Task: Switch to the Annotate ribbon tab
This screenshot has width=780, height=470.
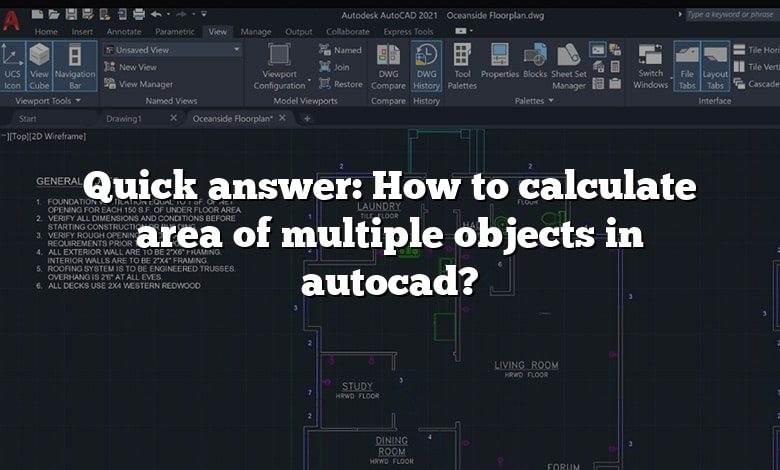Action: pyautogui.click(x=123, y=32)
